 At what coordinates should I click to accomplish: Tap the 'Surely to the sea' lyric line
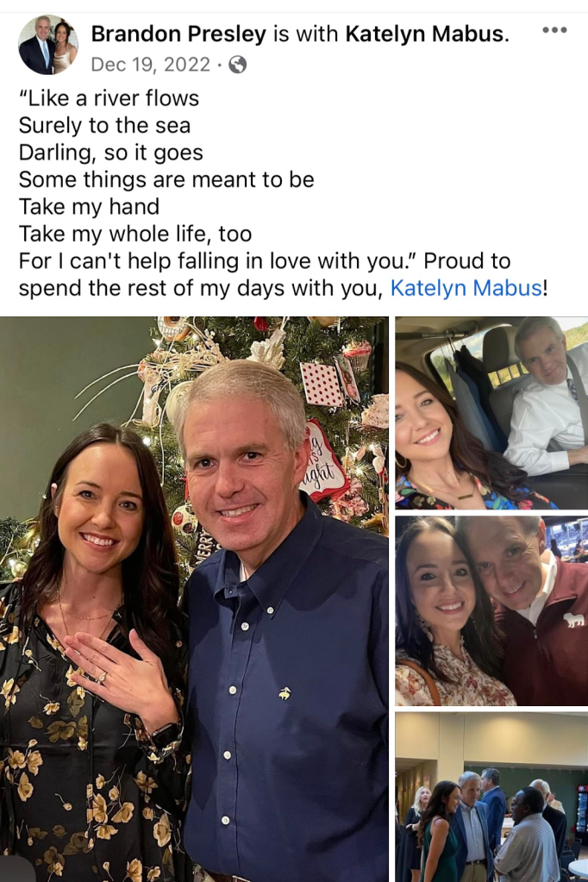(x=104, y=125)
